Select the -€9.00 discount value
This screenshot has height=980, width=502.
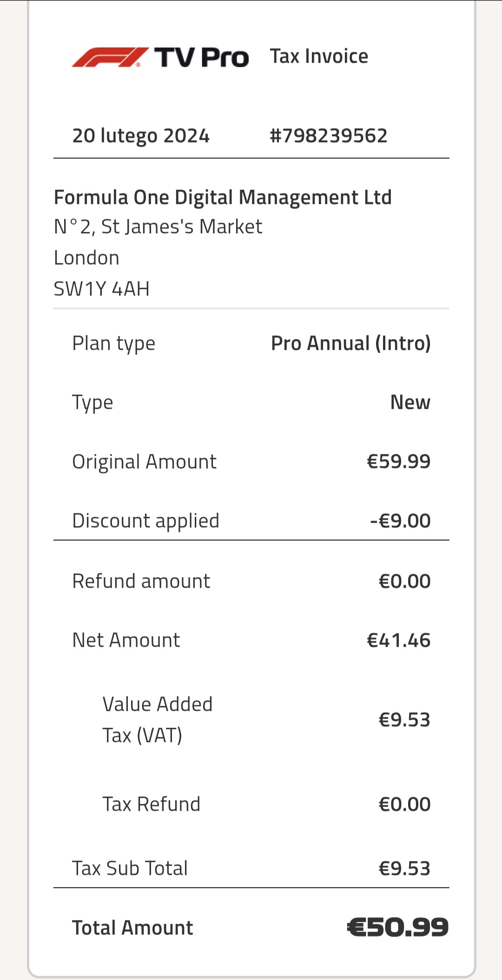point(400,520)
